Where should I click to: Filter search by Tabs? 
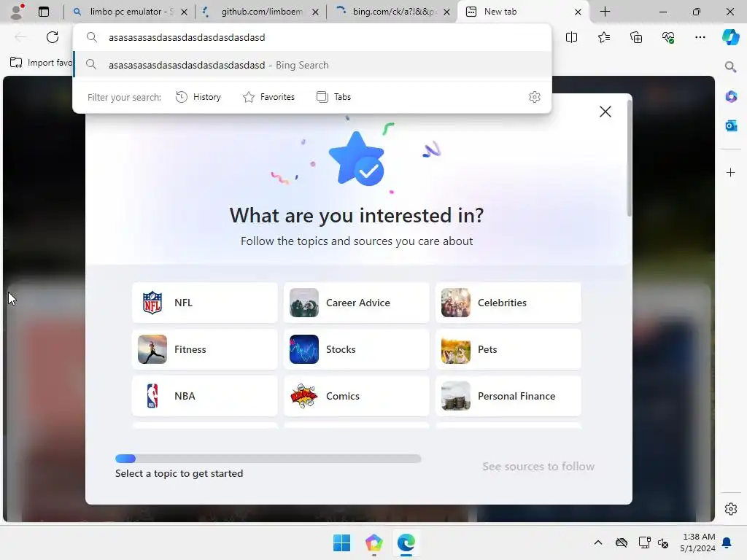[x=333, y=97]
